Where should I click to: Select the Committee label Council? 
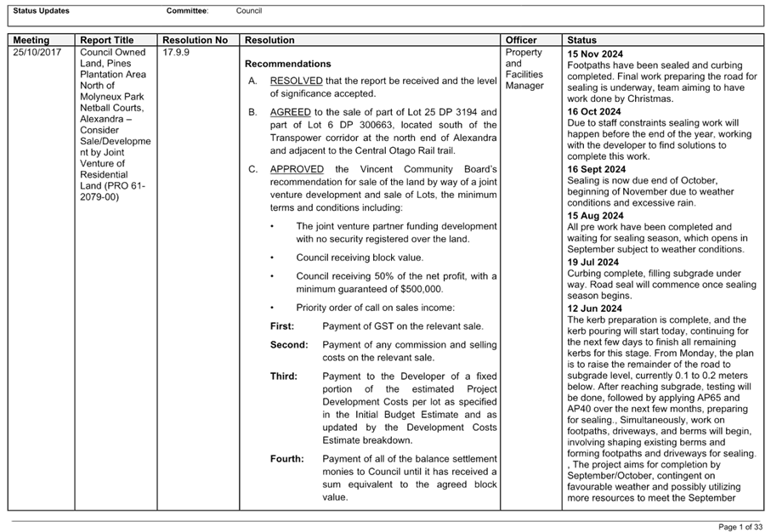pos(250,10)
